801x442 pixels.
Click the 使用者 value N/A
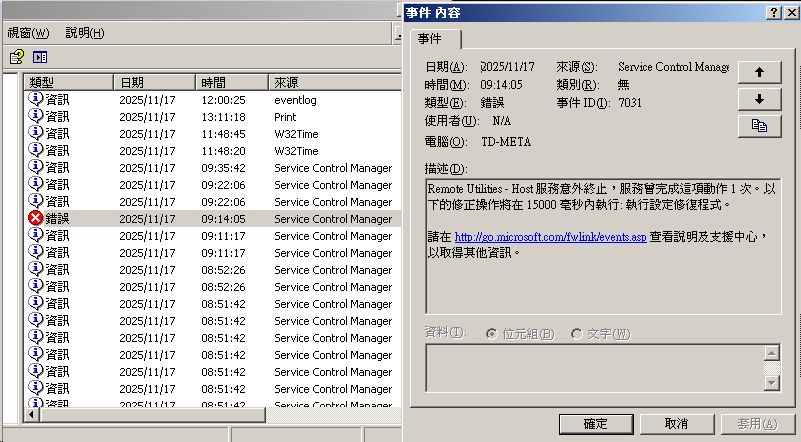[x=502, y=121]
